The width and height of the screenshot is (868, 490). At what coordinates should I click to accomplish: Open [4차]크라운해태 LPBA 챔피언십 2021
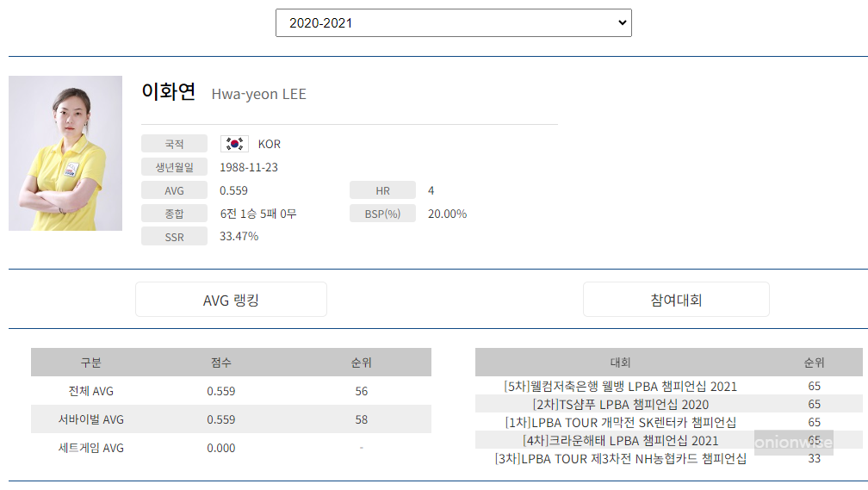(x=621, y=441)
